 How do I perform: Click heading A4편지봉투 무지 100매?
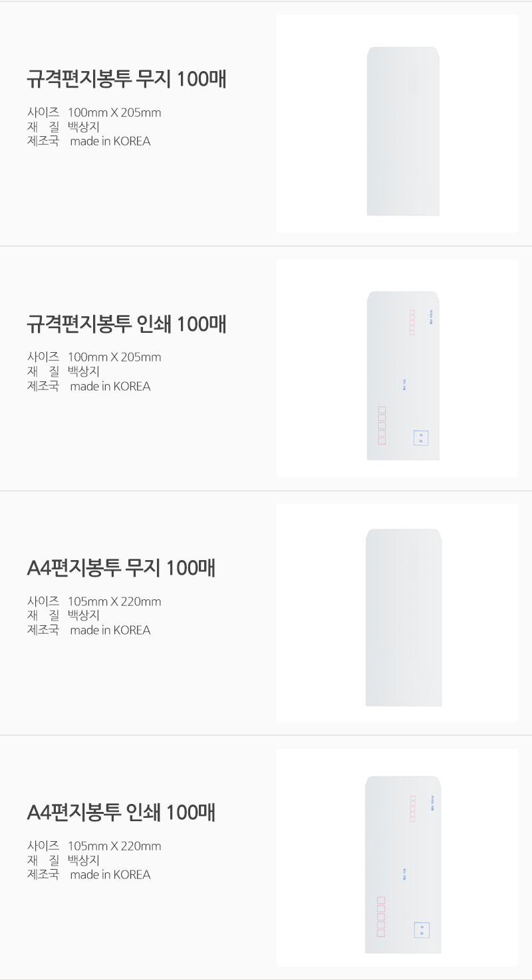pos(121,569)
